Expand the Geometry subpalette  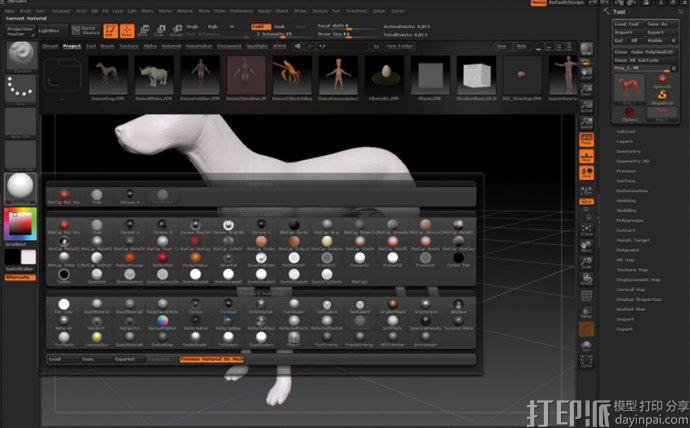click(x=628, y=151)
